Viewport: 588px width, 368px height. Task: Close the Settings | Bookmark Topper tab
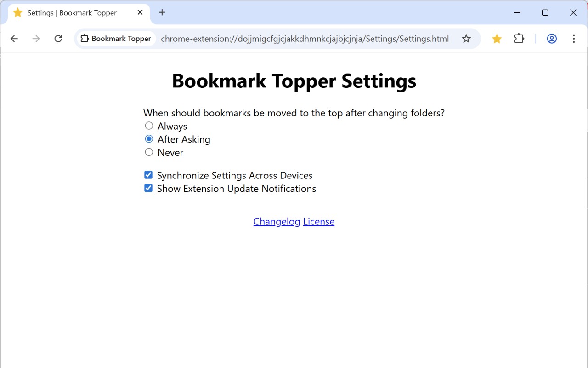pyautogui.click(x=140, y=12)
